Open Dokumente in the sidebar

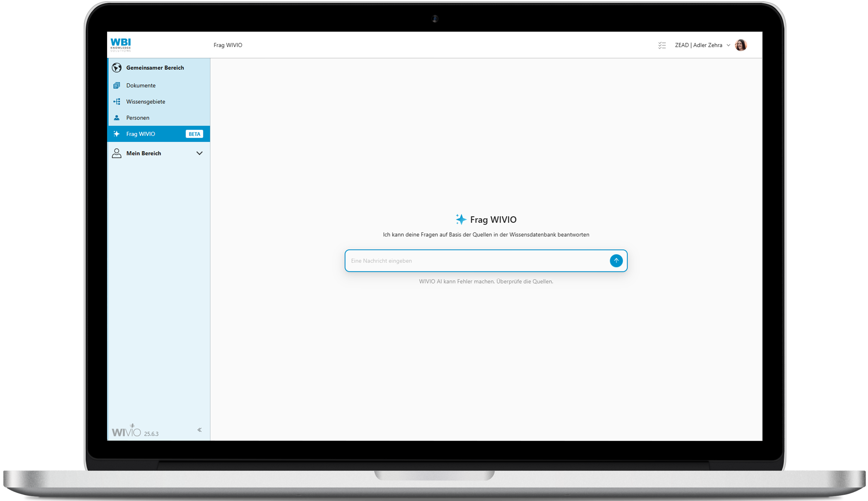(x=141, y=85)
